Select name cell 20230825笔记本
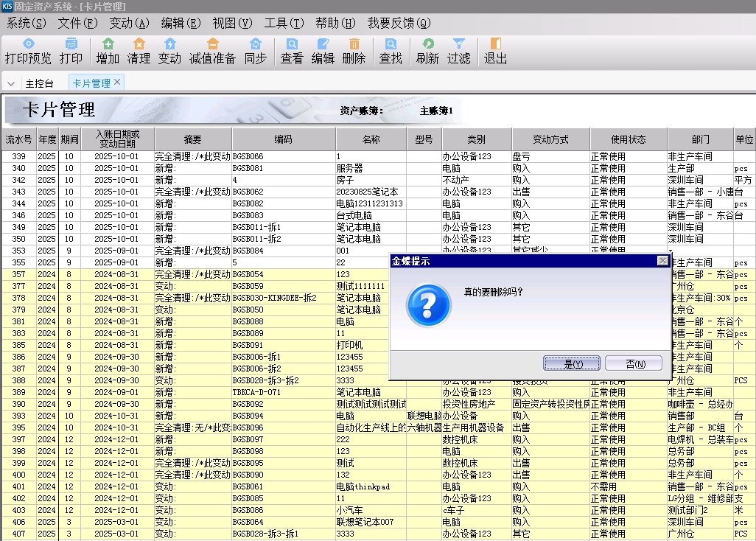 (371, 192)
